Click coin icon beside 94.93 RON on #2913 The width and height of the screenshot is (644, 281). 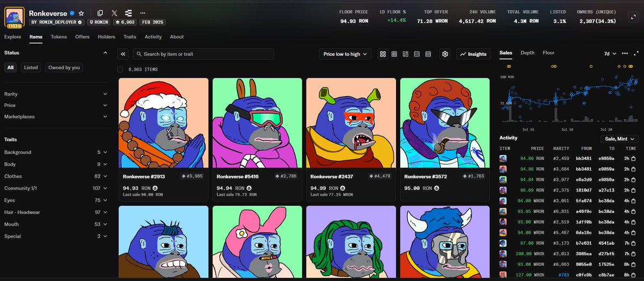click(156, 188)
